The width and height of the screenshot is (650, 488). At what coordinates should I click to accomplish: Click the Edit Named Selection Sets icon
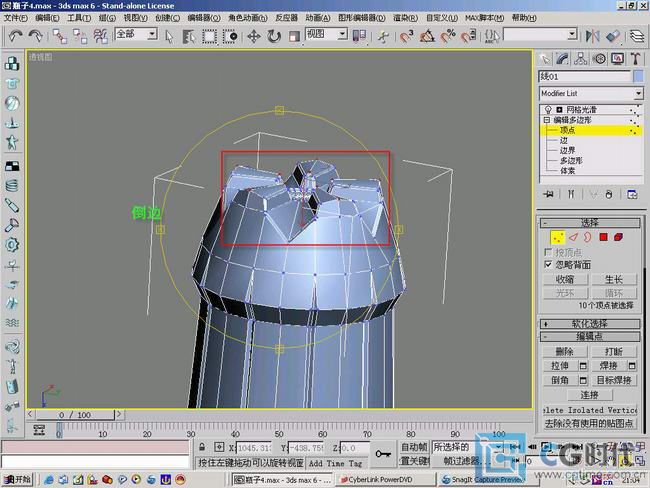[492, 36]
